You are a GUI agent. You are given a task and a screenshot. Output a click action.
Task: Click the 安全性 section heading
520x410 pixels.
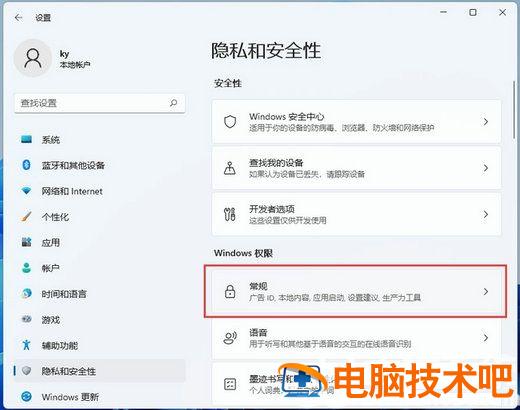228,83
